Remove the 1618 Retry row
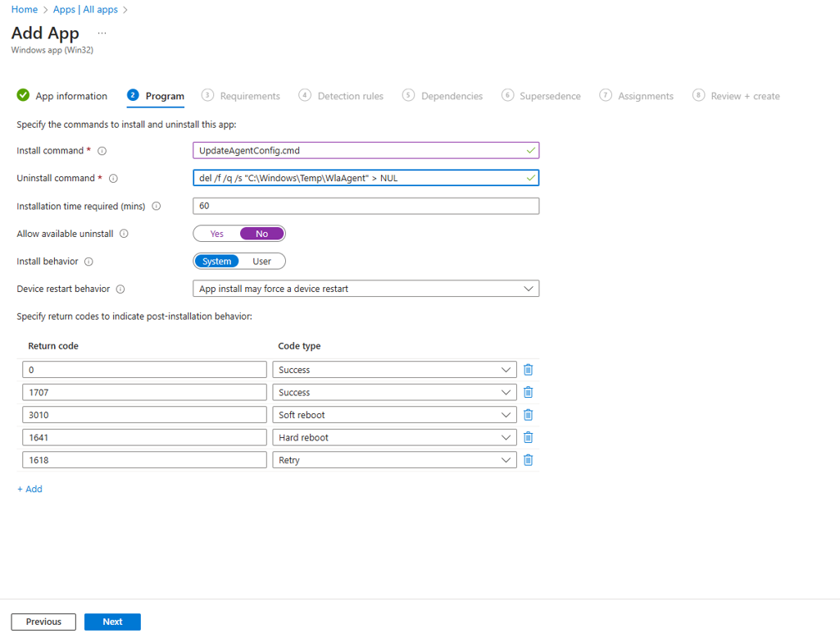 [x=528, y=459]
